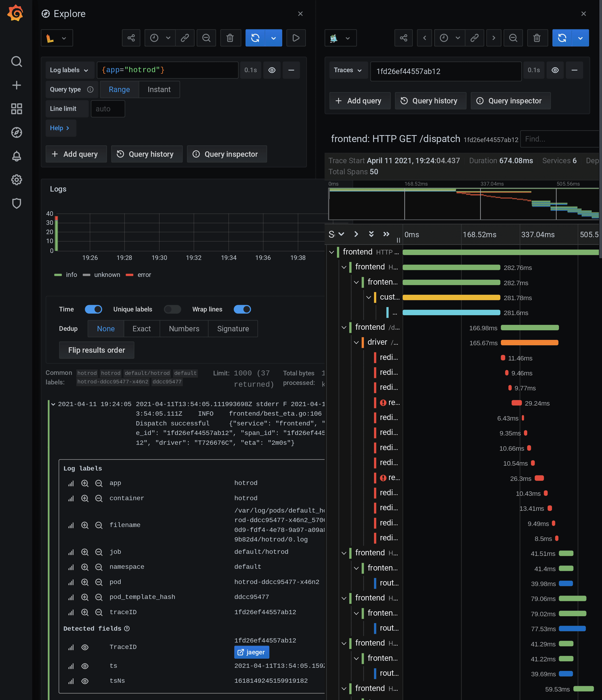This screenshot has width=602, height=700.
Task: Open the Log labels dropdown
Action: point(69,70)
